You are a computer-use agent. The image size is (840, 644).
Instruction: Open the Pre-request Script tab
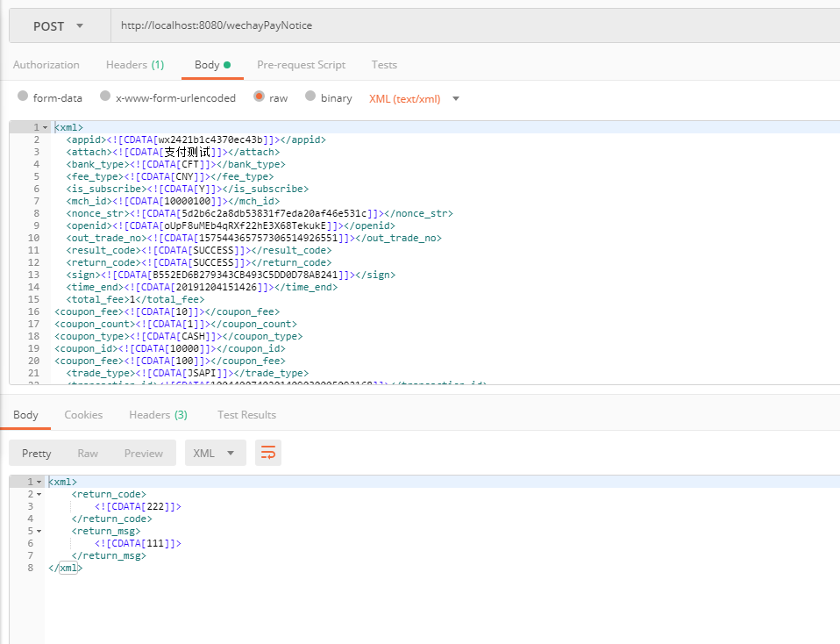(301, 65)
